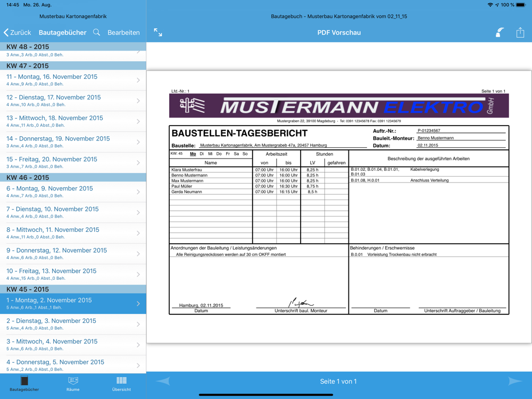Open entry Donnerstag, 5. November 2015
The image size is (532, 399).
tap(73, 365)
